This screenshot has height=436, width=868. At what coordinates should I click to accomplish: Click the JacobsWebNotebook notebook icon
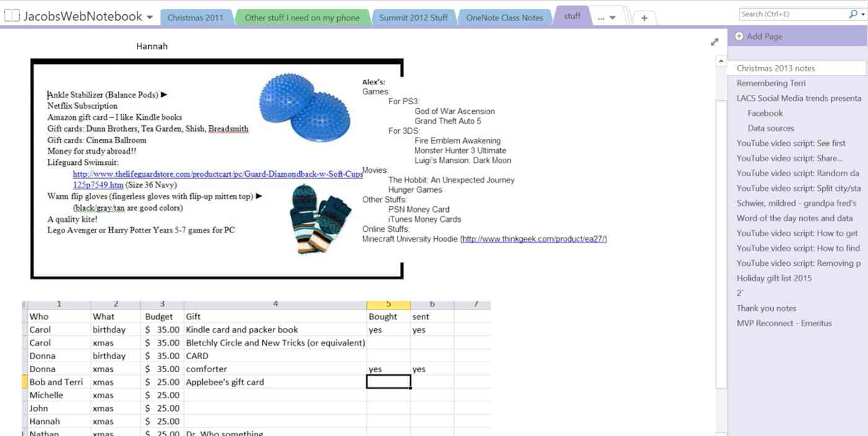pyautogui.click(x=11, y=17)
